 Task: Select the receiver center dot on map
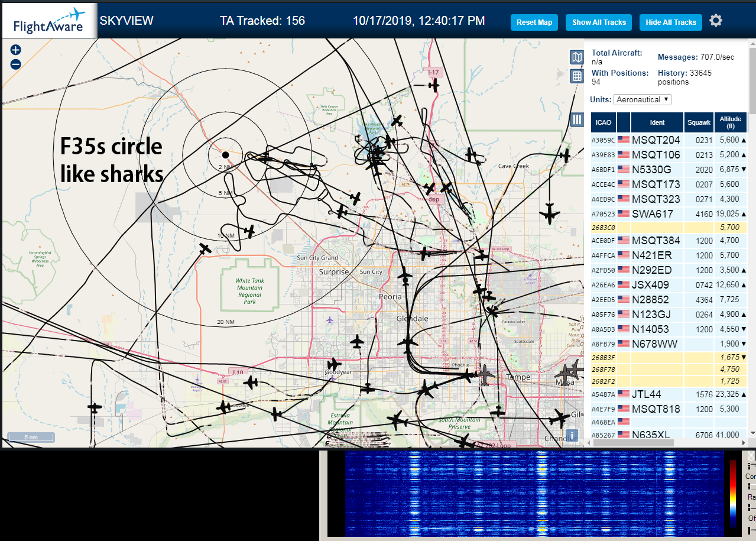[225, 155]
